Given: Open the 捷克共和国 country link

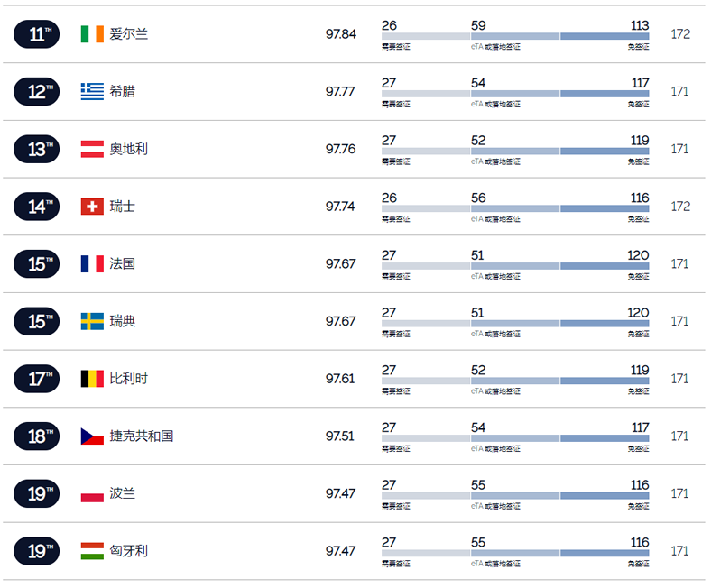Looking at the screenshot, I should [142, 436].
